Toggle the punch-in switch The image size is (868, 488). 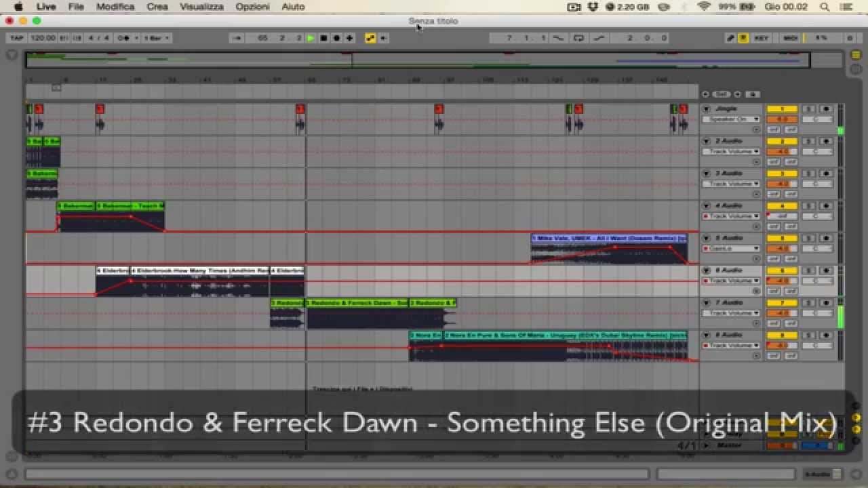point(559,38)
